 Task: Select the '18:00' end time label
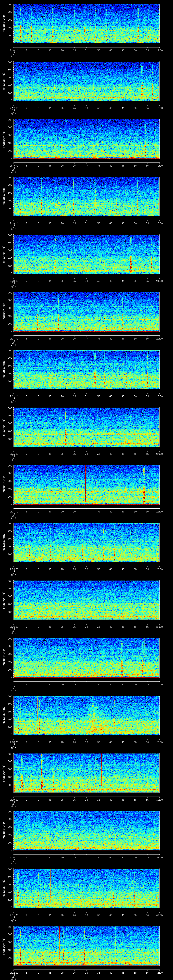[159, 108]
